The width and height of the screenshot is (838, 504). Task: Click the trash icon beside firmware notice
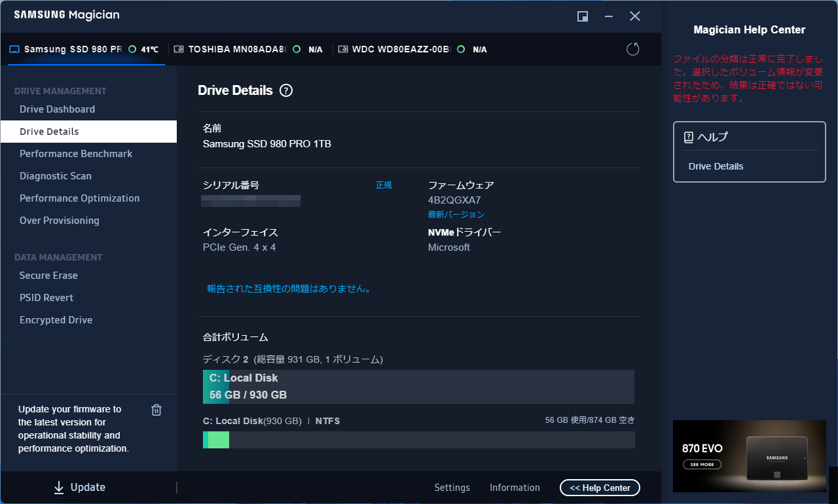point(156,410)
